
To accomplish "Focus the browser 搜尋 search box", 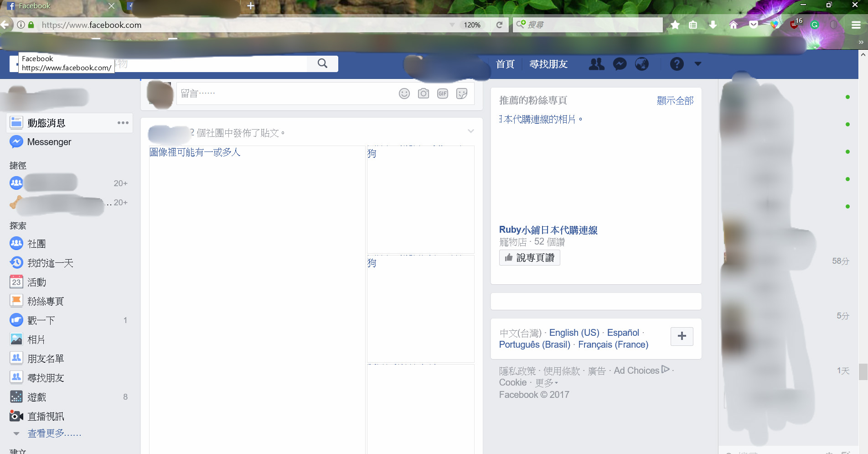I will click(588, 25).
